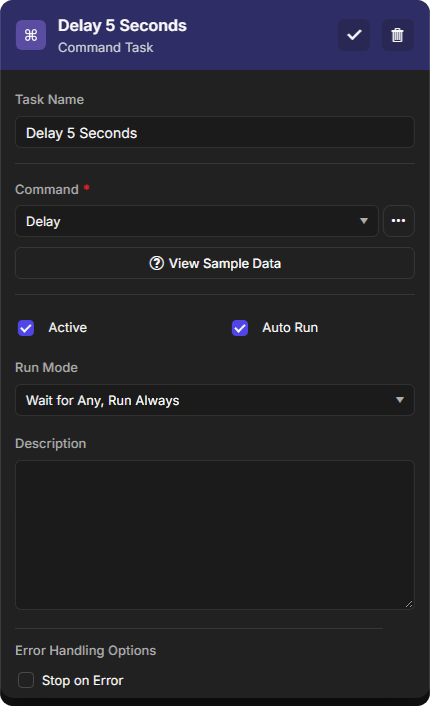
Task: Delete task using the trash icon
Action: coord(398,35)
